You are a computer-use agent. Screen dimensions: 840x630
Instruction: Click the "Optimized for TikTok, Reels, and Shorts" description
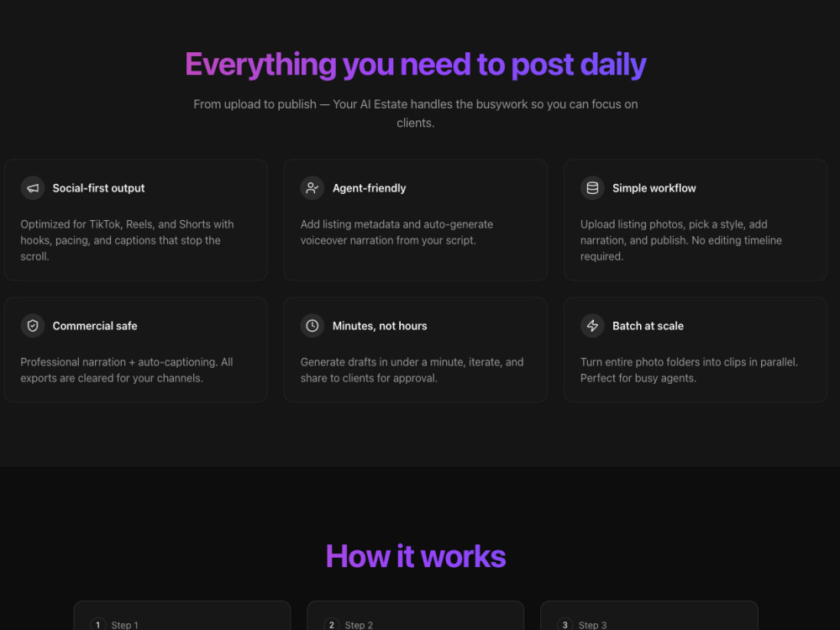(x=127, y=240)
